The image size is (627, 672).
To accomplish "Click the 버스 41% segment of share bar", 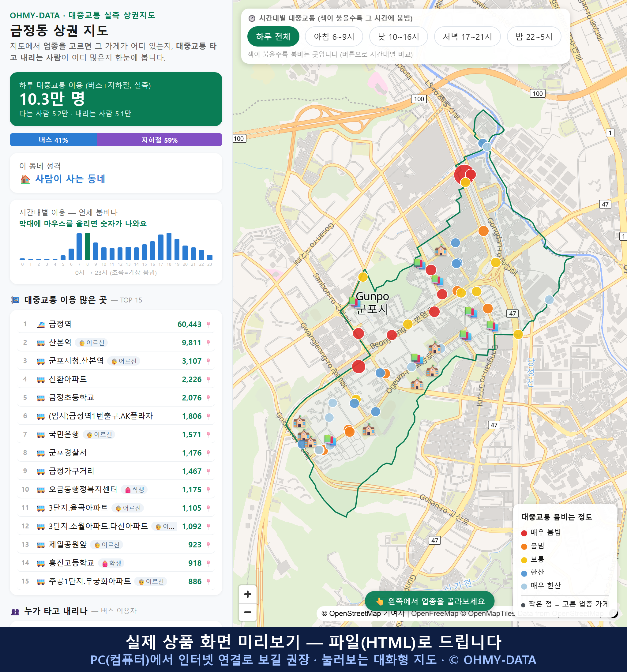I will coord(53,140).
